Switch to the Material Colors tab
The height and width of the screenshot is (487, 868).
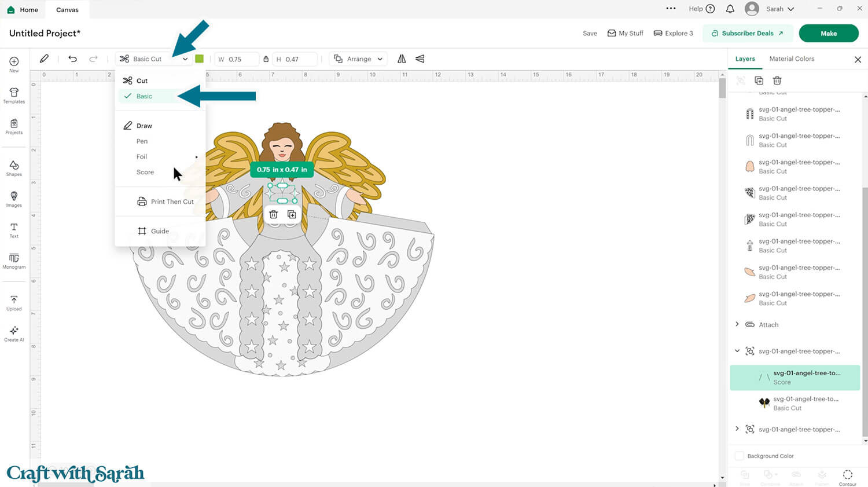792,58
